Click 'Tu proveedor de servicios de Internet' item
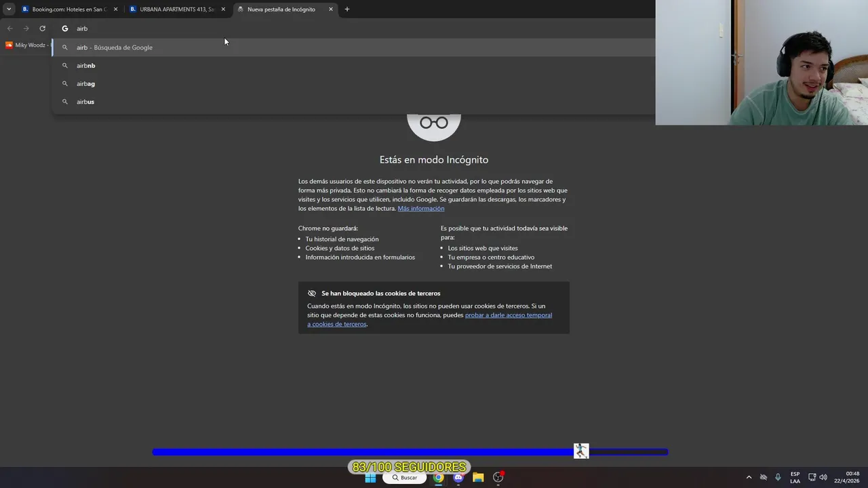 click(500, 266)
